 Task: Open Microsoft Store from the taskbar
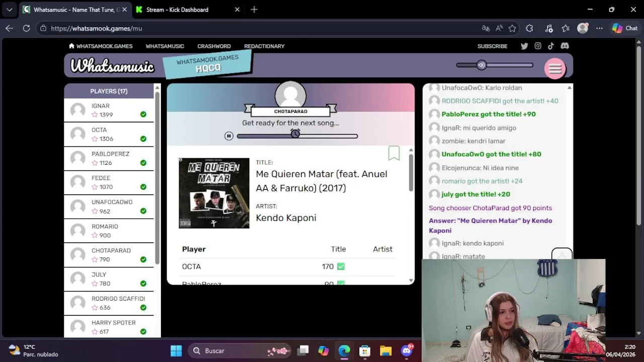coord(365,350)
